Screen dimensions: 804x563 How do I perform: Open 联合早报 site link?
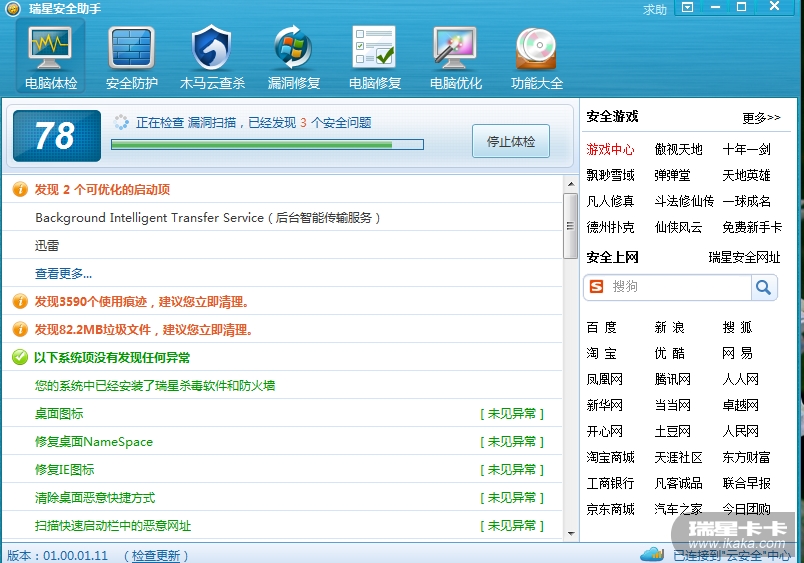tap(747, 483)
